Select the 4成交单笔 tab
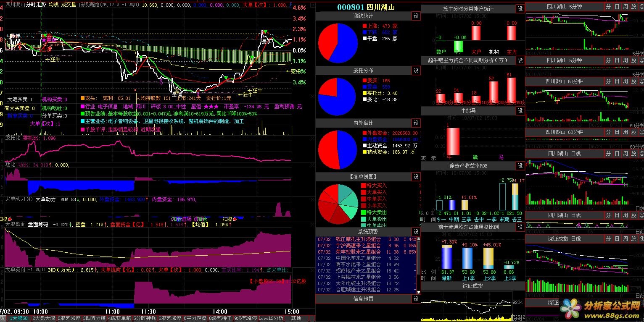The image size is (644, 322). (120, 318)
